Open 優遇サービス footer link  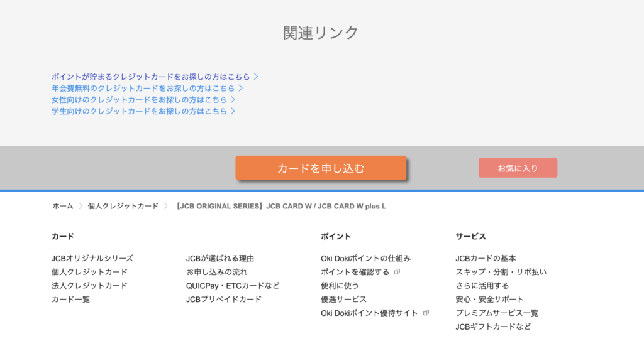click(x=344, y=300)
